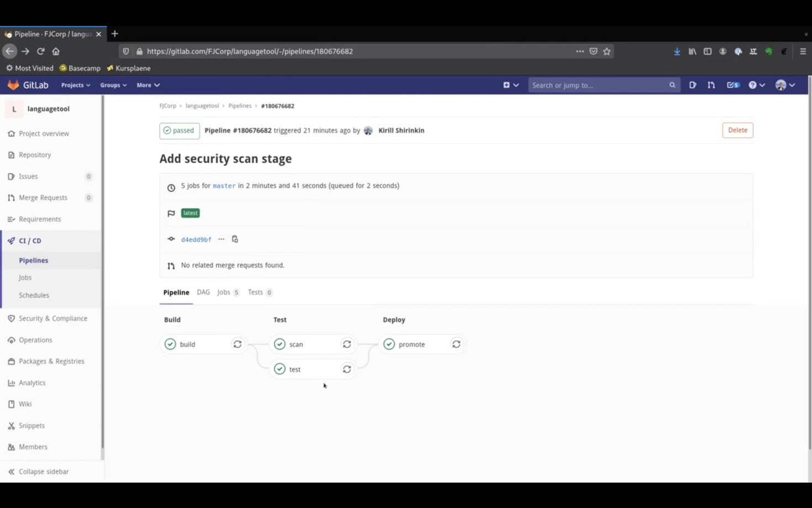Open the More dropdown menu
This screenshot has height=508, width=812.
click(148, 85)
